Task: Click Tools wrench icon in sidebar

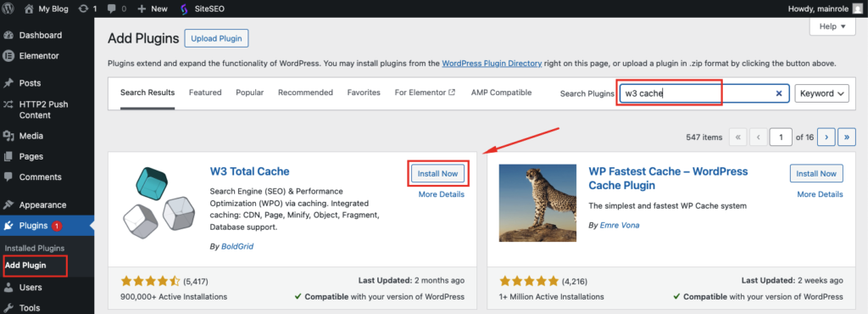Action: pos(8,308)
